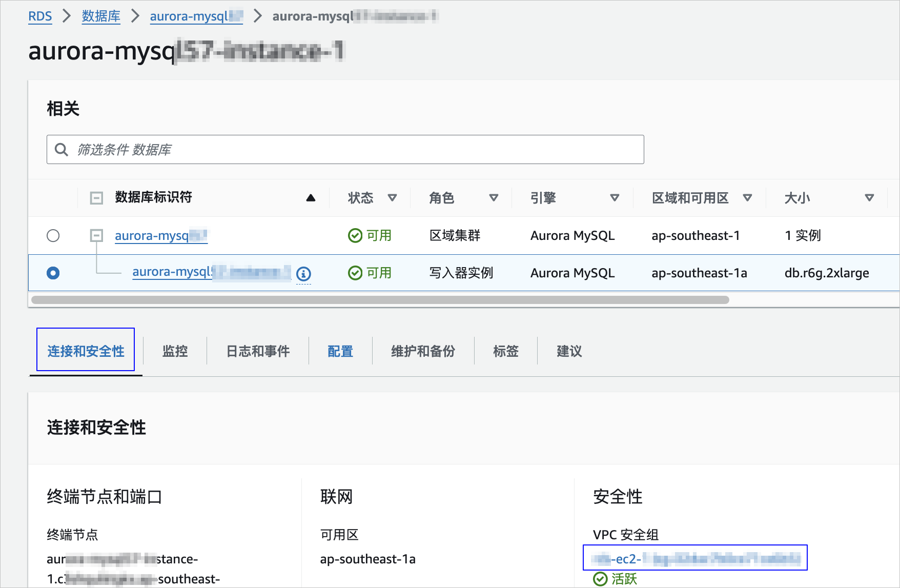Sort ascending by 数据库标识符 column

(x=311, y=198)
